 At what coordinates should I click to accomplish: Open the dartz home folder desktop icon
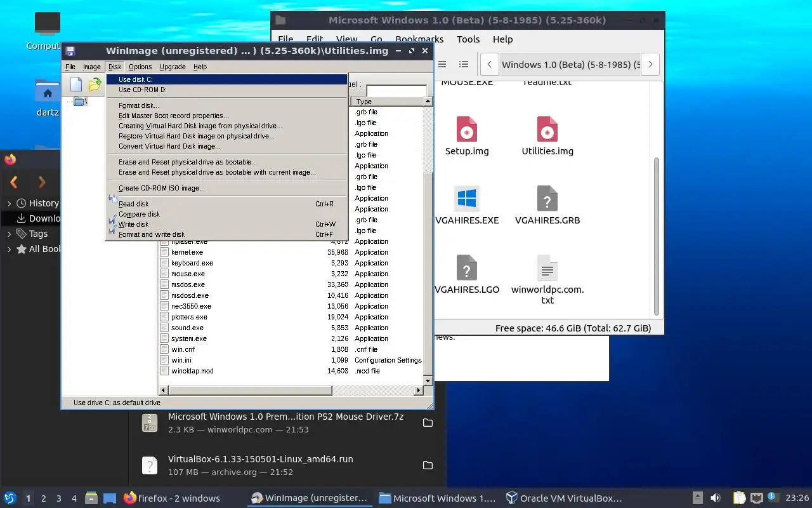coord(47,91)
